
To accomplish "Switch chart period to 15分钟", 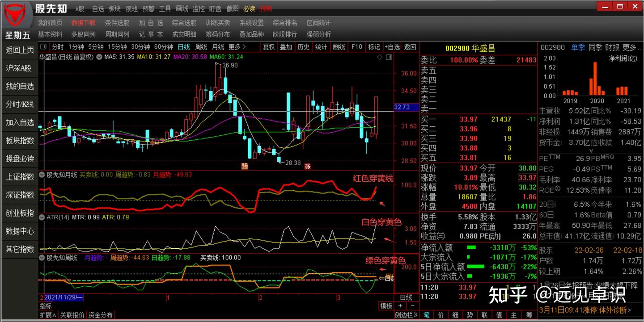I will tap(118, 46).
